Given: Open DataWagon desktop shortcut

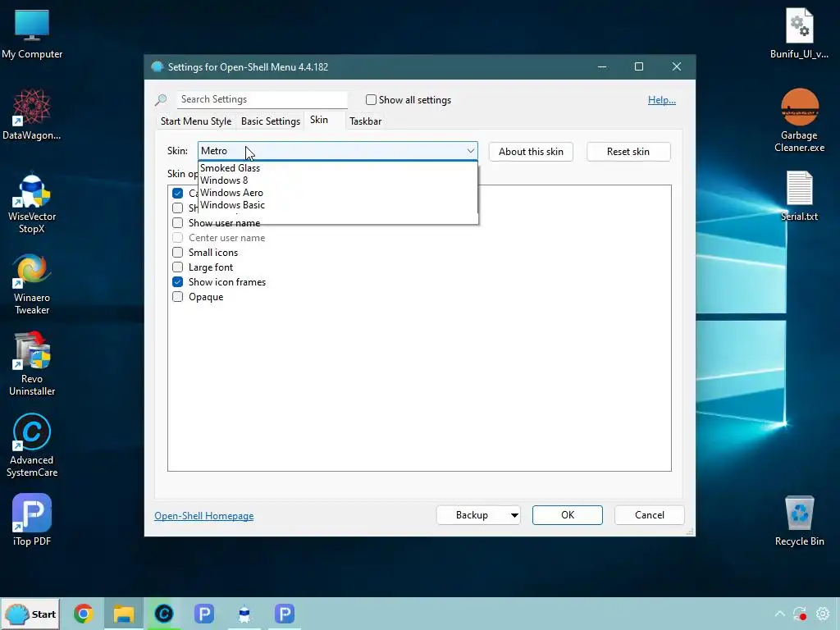Looking at the screenshot, I should 32,115.
